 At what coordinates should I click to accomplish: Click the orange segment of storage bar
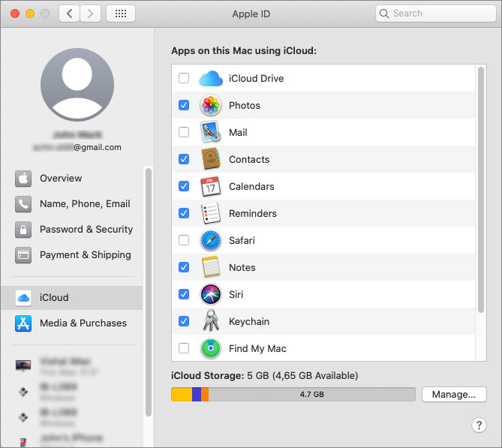pyautogui.click(x=205, y=394)
